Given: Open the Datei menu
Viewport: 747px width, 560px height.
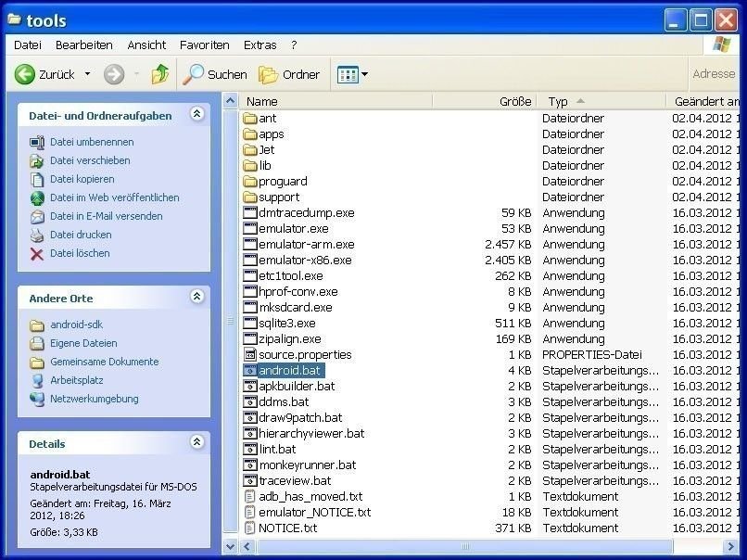Looking at the screenshot, I should coord(28,45).
